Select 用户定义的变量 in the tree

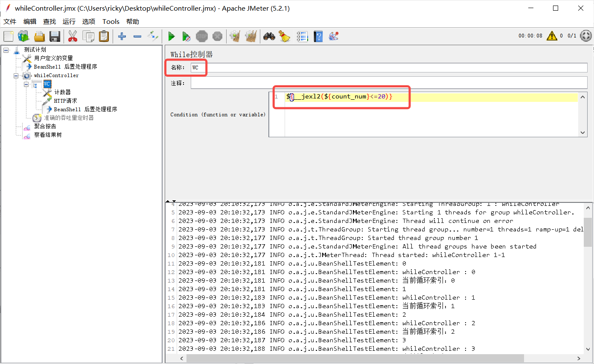(x=53, y=58)
